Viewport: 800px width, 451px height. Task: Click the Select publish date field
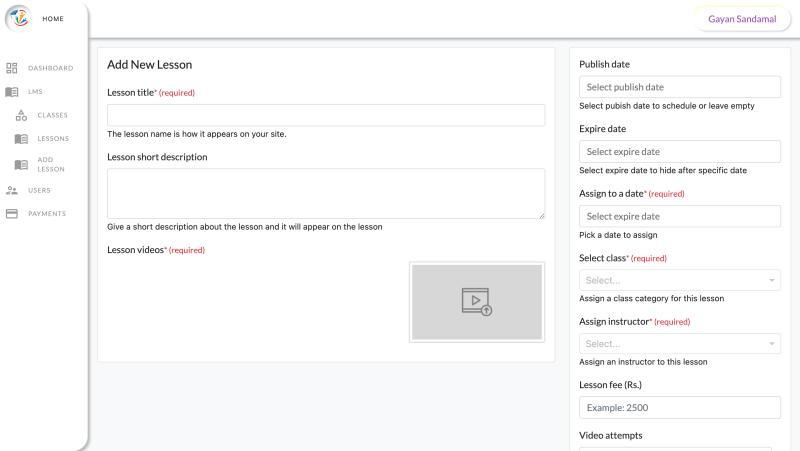coord(680,87)
